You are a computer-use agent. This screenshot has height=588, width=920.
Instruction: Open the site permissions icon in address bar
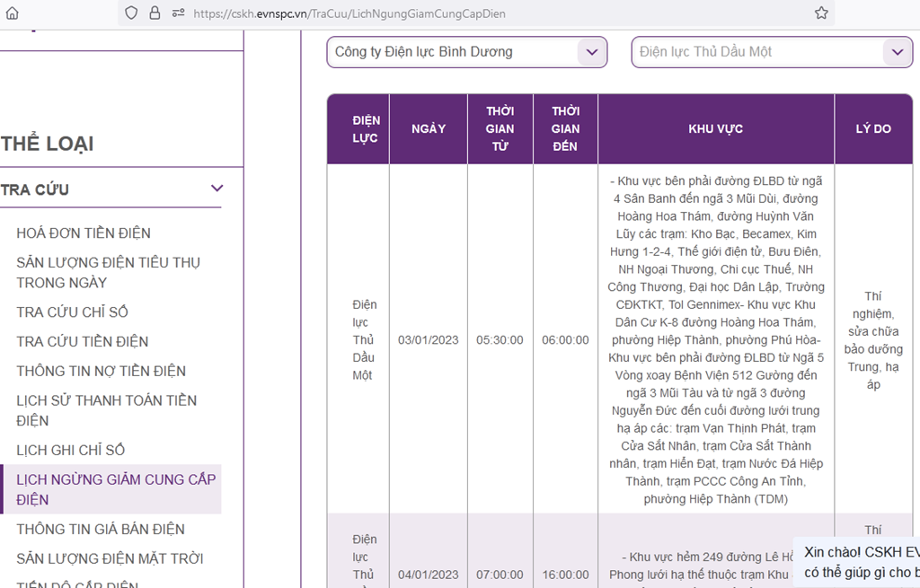[179, 13]
